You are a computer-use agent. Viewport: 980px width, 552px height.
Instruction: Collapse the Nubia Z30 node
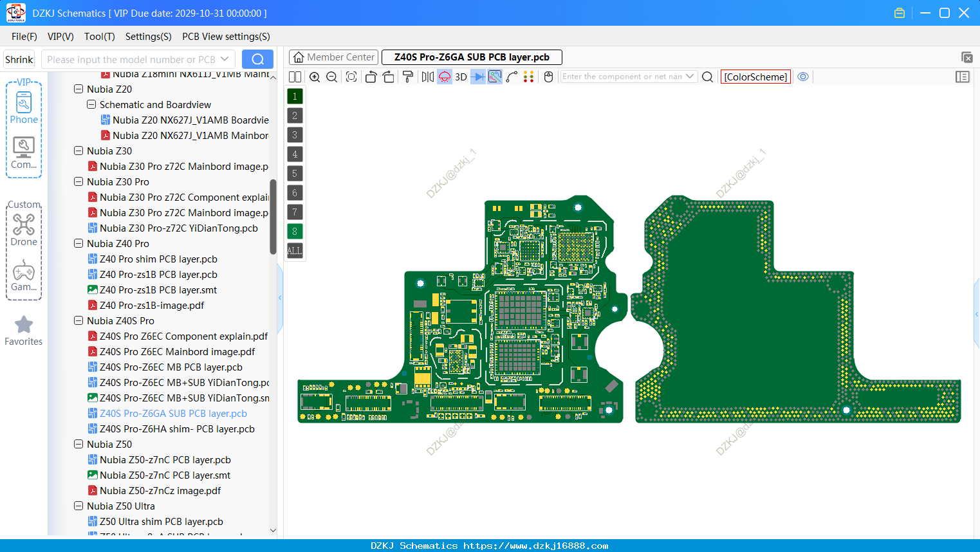click(x=79, y=151)
